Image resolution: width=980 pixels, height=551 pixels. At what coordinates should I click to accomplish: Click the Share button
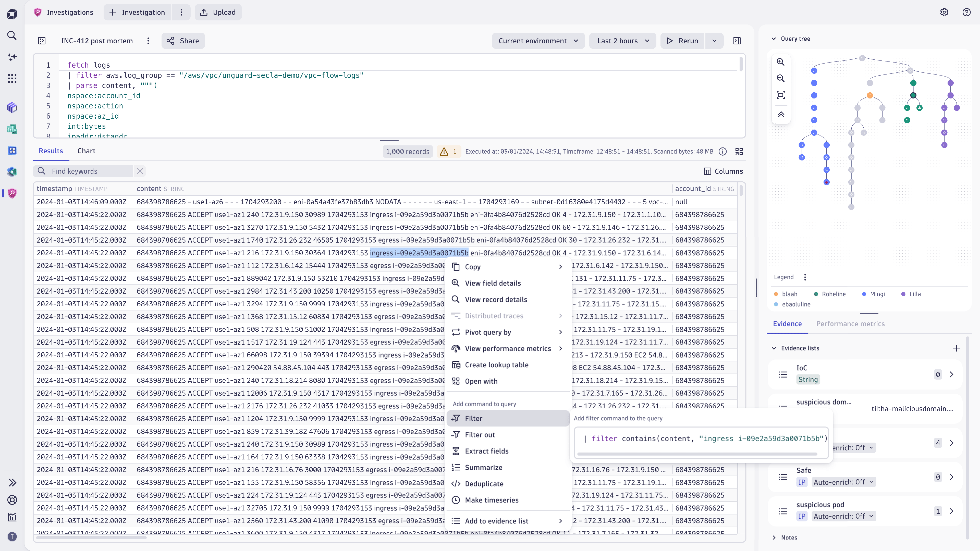(183, 41)
